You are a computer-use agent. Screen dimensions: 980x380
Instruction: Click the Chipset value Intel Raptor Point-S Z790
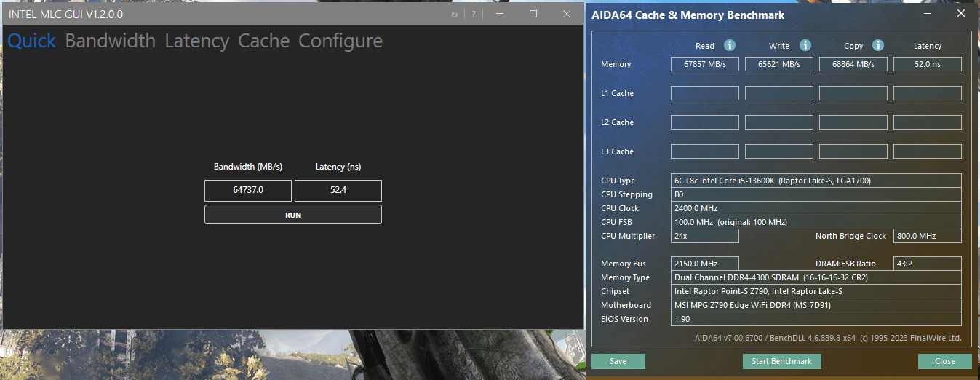[816, 291]
